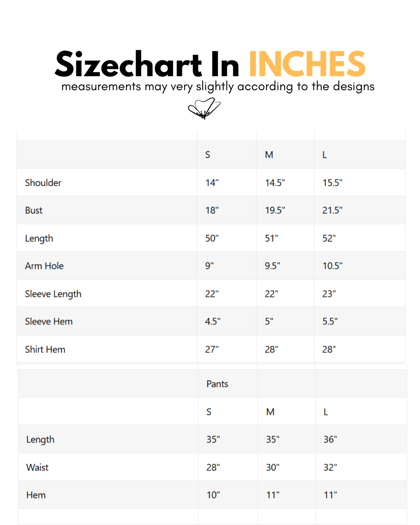Viewport: 420px width, 525px height.
Task: Select the Sleeve Hem row label
Action: coord(49,322)
